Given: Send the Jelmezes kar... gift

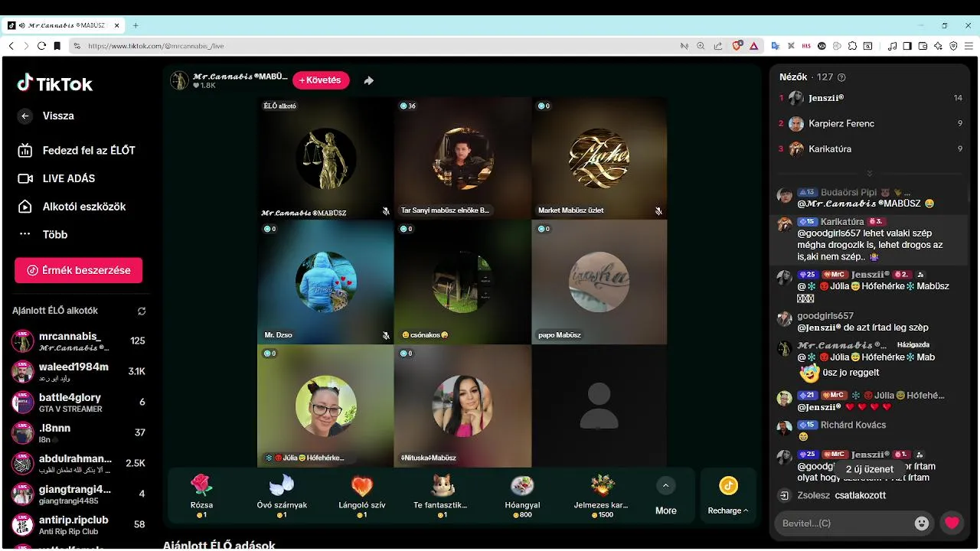Looking at the screenshot, I should pos(603,495).
